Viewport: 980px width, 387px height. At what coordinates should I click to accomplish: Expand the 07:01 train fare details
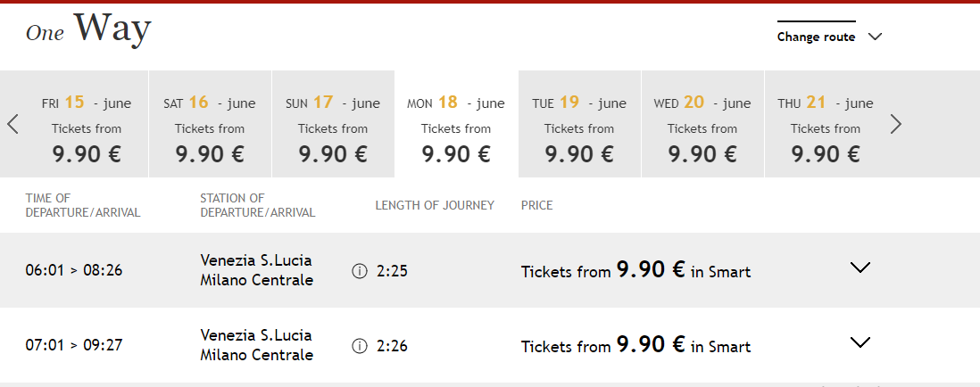click(860, 342)
